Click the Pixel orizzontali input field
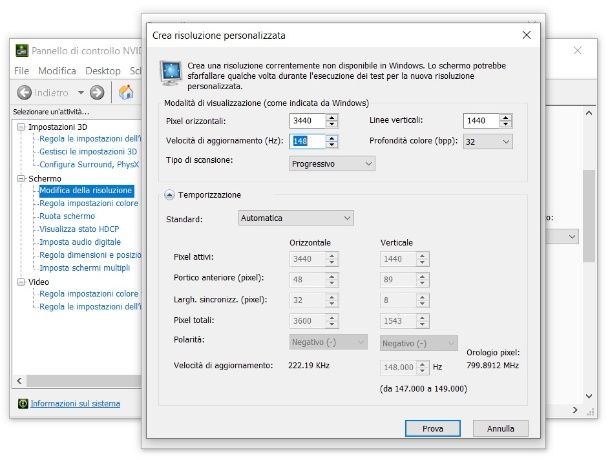610x460 pixels. [x=307, y=121]
